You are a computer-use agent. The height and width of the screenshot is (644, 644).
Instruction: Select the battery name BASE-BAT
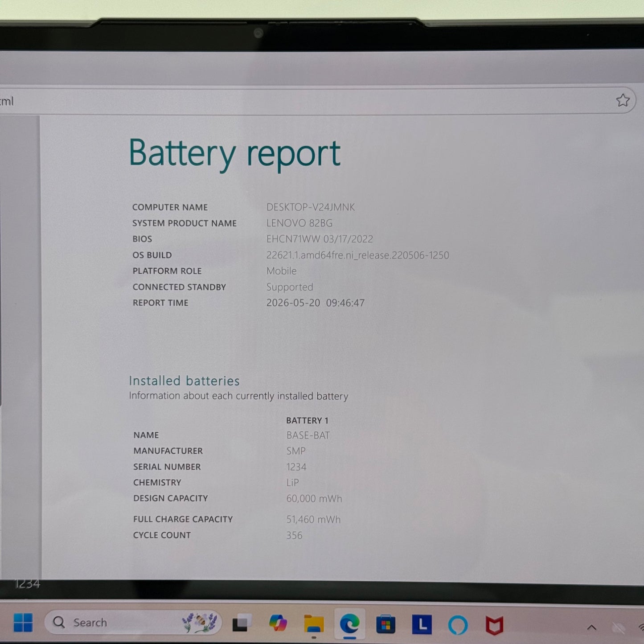click(308, 435)
